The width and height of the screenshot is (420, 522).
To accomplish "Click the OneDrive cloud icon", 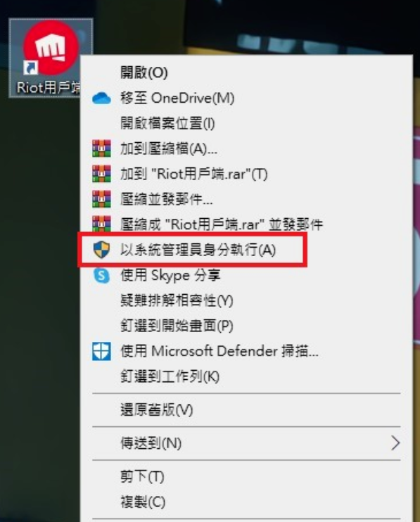I will (101, 98).
